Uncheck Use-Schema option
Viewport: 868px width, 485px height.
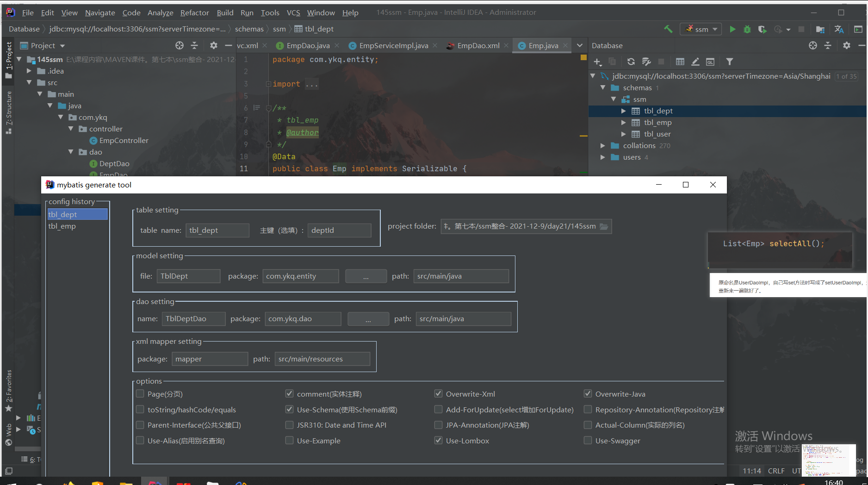[x=289, y=410]
